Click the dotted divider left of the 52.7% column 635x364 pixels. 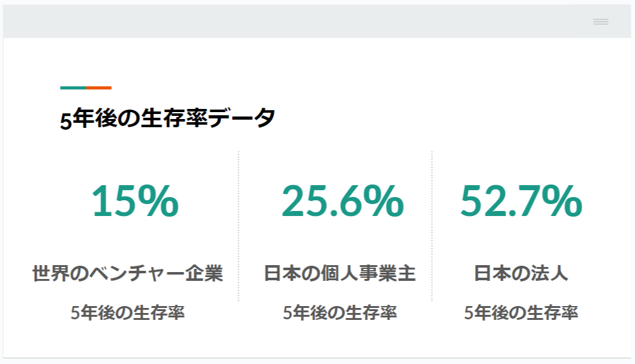(432, 227)
